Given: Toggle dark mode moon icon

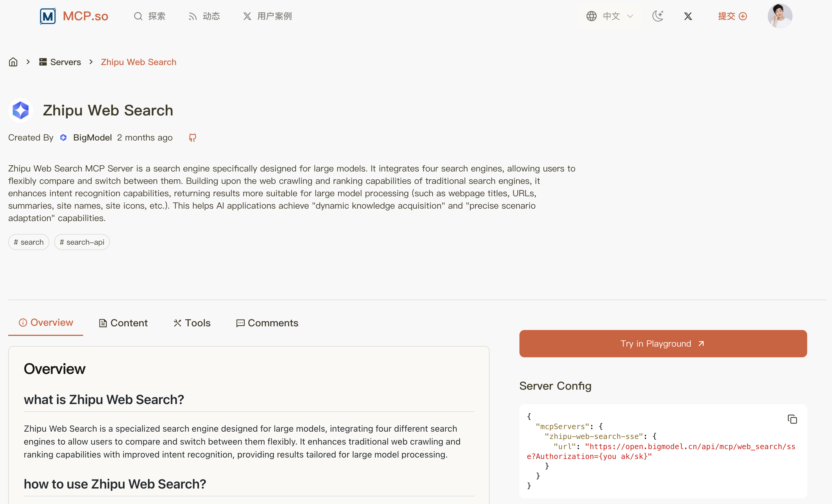Looking at the screenshot, I should pos(658,16).
